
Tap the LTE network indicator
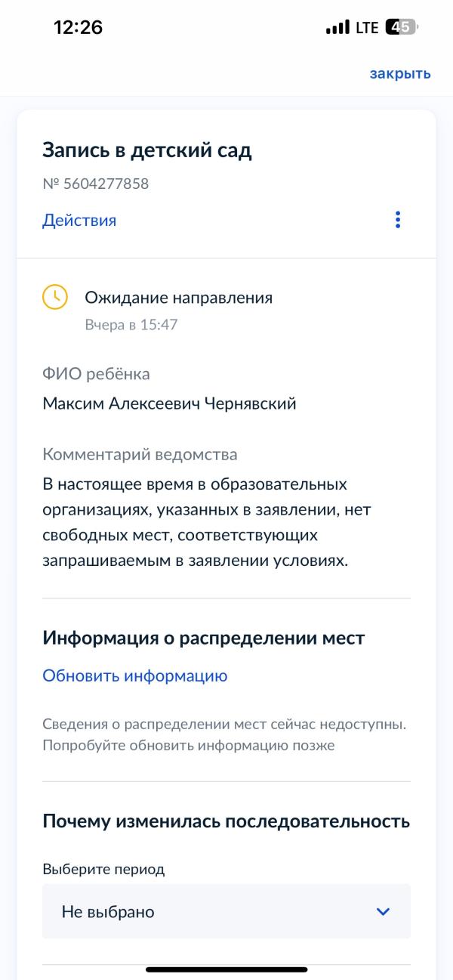click(367, 28)
